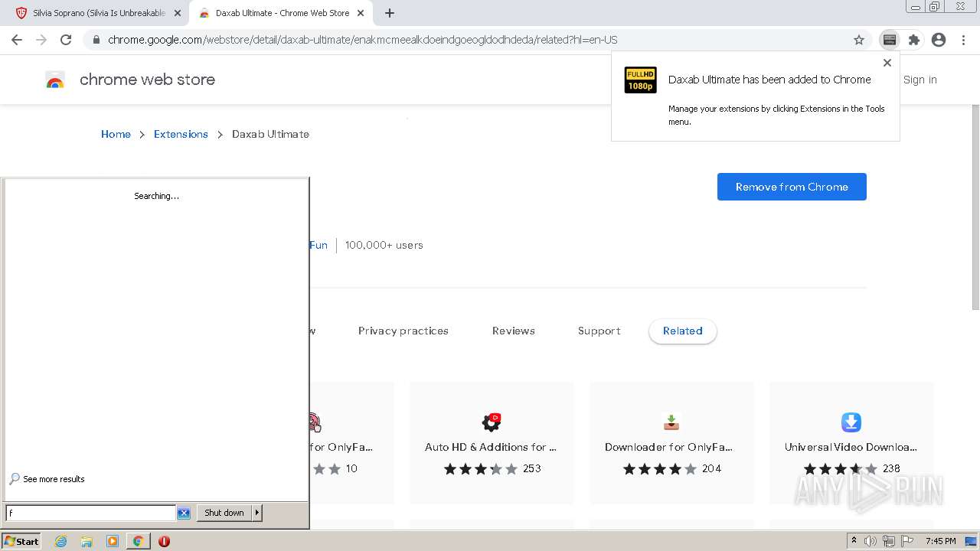This screenshot has width=980, height=551.
Task: Go to Extensions breadcrumb
Action: tap(181, 134)
